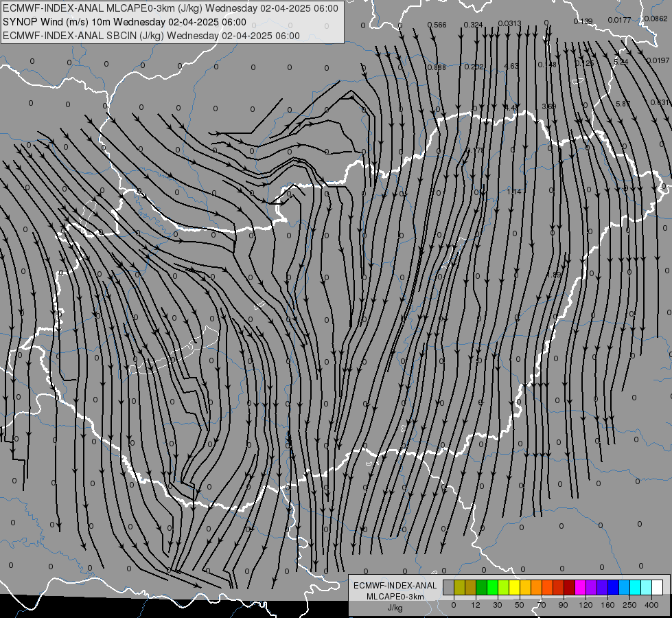Screen dimensions: 672x618
Task: Pick the white legend swatch
Action: (x=657, y=587)
